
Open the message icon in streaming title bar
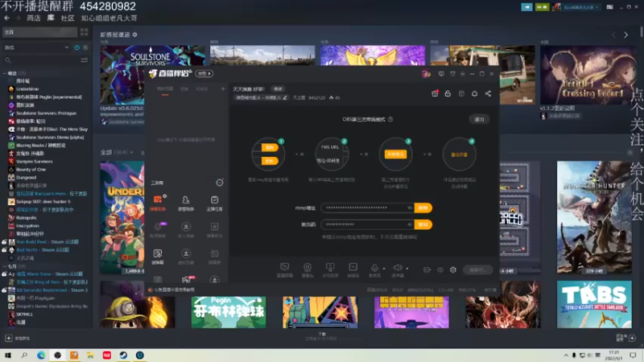point(441,74)
